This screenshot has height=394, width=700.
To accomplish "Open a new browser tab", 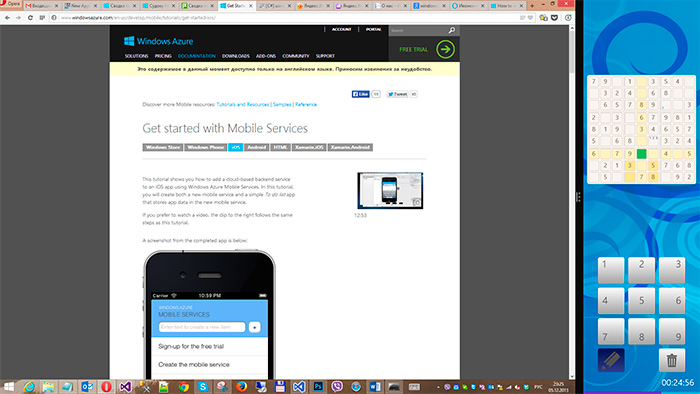I will click(532, 6).
